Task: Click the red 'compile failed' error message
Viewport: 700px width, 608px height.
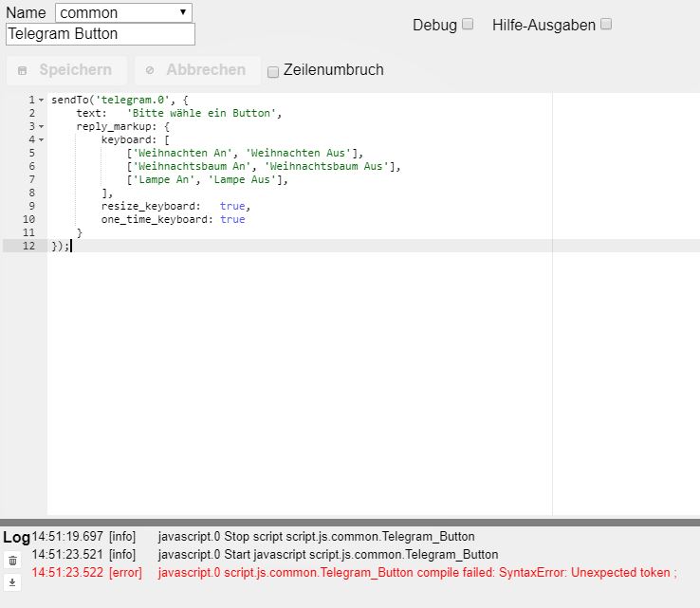Action: [417, 572]
